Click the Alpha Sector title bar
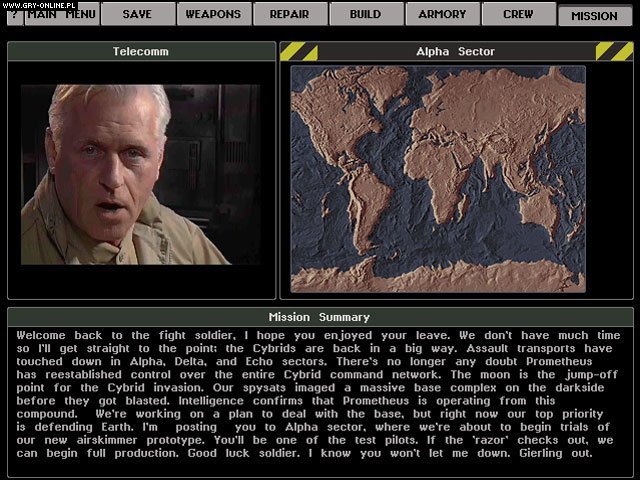640x480 pixels. 455,51
